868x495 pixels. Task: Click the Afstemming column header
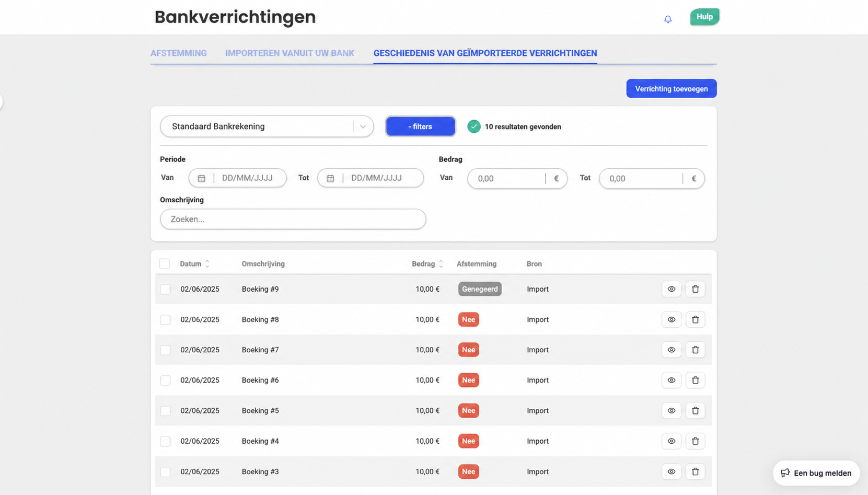pyautogui.click(x=477, y=264)
